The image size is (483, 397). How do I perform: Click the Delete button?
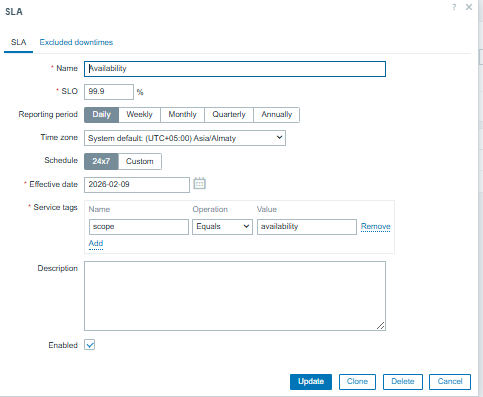[403, 382]
